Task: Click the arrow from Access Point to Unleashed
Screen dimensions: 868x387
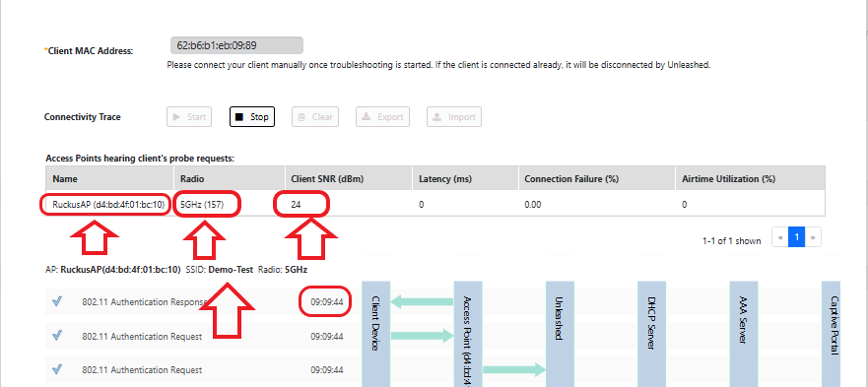Action: point(513,369)
